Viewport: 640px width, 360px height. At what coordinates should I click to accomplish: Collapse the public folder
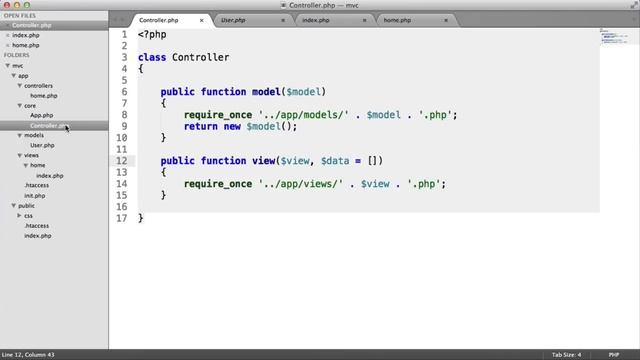[x=13, y=206]
